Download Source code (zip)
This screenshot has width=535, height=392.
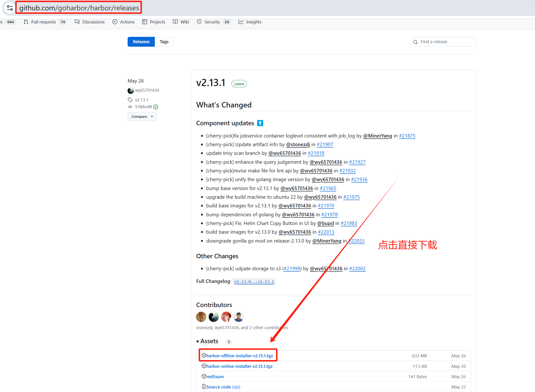[x=223, y=387]
